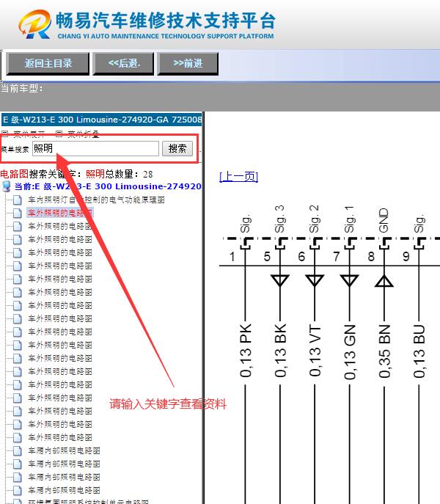The width and height of the screenshot is (440, 504).
Task: Open 车内照明灯自动控制的电气功能原理图 entry
Action: [96, 200]
